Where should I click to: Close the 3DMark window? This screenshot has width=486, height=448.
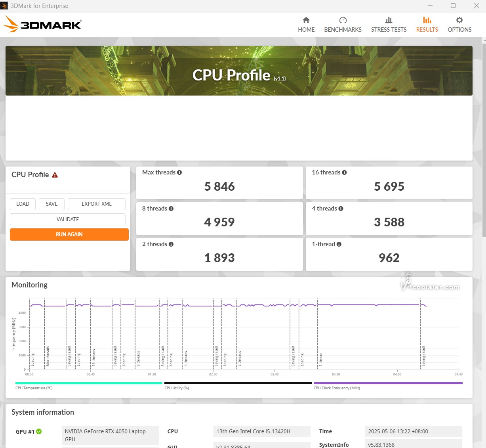476,6
